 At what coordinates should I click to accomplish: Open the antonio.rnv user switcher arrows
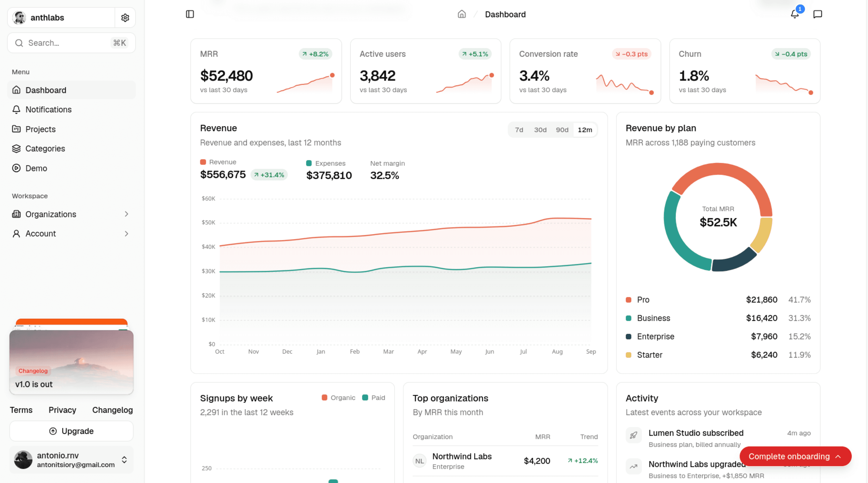click(124, 460)
